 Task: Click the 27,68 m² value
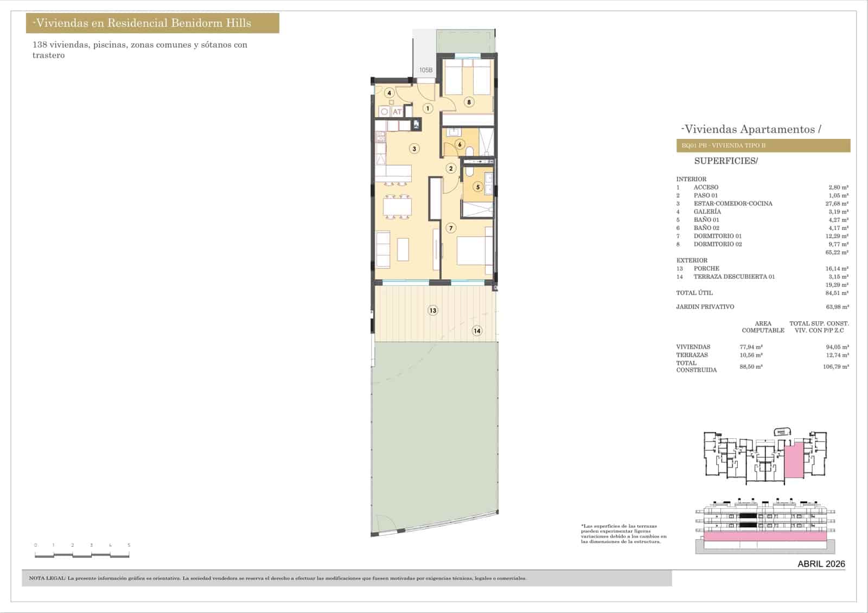pyautogui.click(x=837, y=203)
